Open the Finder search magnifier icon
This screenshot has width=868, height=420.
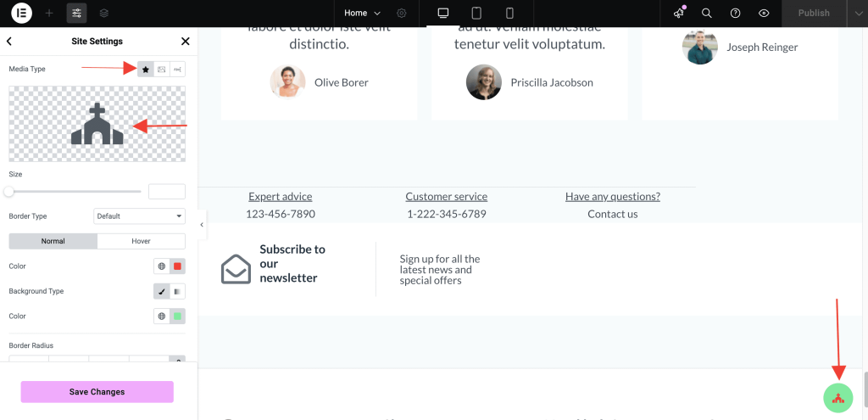(707, 14)
